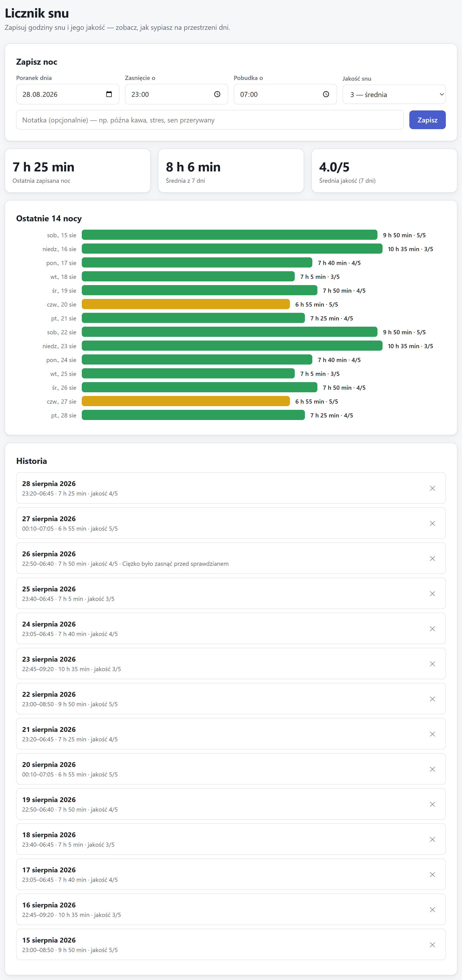Delete the 27 sierpnia 2026 history entry
The width and height of the screenshot is (462, 980).
pyautogui.click(x=432, y=523)
